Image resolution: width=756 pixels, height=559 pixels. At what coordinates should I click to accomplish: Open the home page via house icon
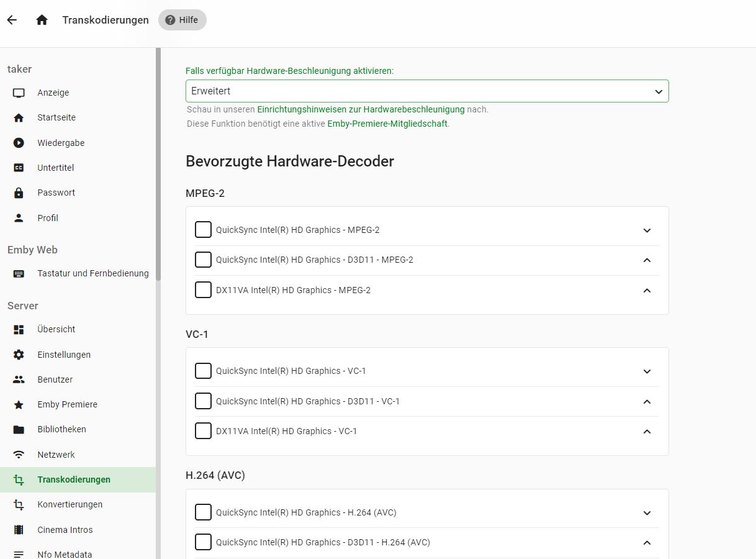(42, 20)
